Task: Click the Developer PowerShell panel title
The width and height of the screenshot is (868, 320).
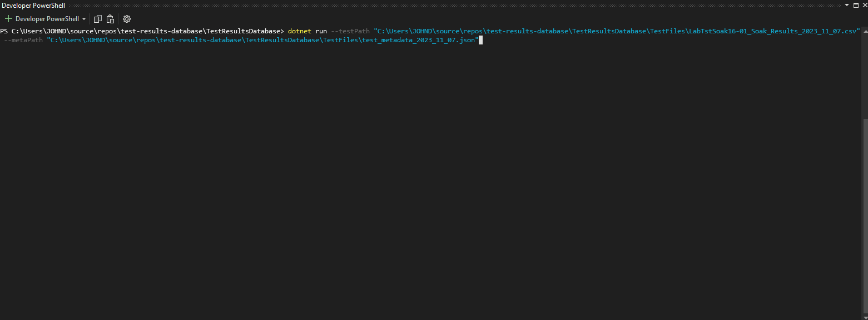Action: pyautogui.click(x=34, y=5)
